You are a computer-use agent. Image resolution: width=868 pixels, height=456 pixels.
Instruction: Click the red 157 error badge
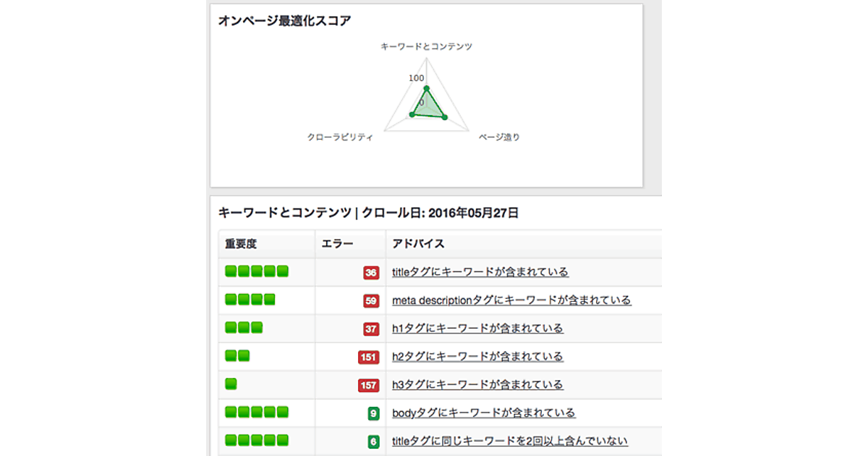tap(368, 386)
